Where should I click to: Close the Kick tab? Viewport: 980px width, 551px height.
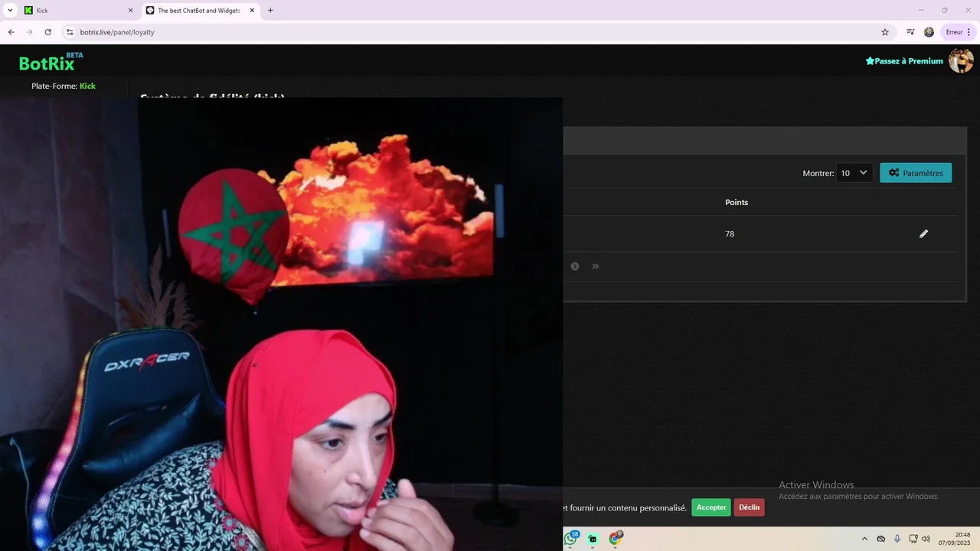(130, 11)
